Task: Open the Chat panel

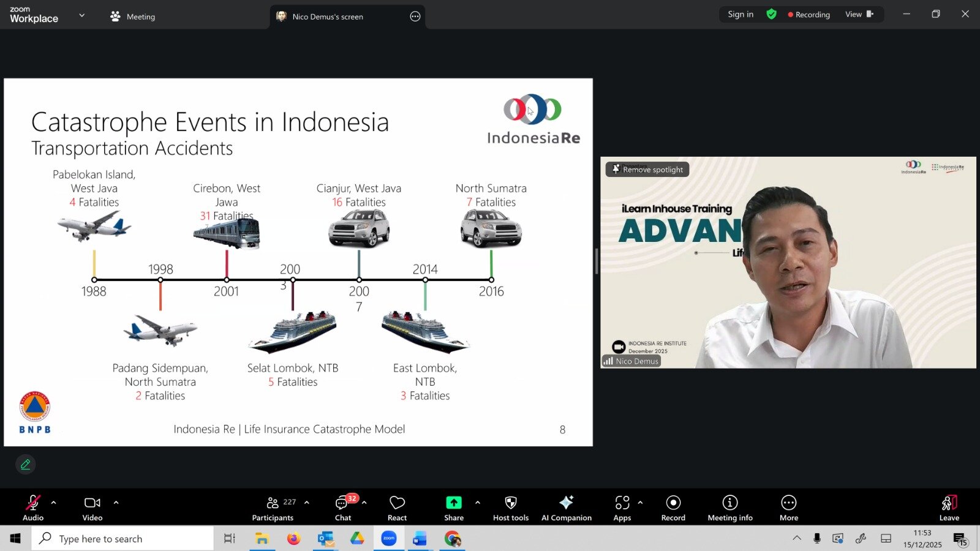Action: tap(343, 508)
